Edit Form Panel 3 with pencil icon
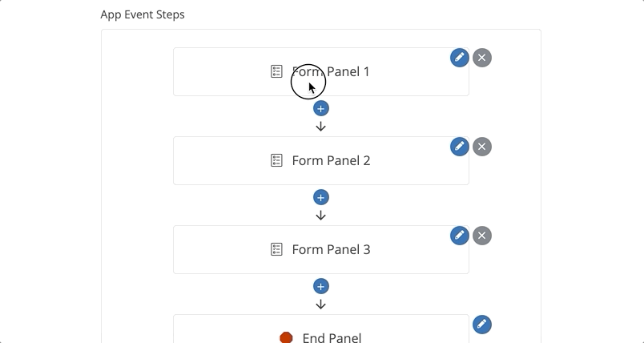The height and width of the screenshot is (343, 644). (459, 236)
